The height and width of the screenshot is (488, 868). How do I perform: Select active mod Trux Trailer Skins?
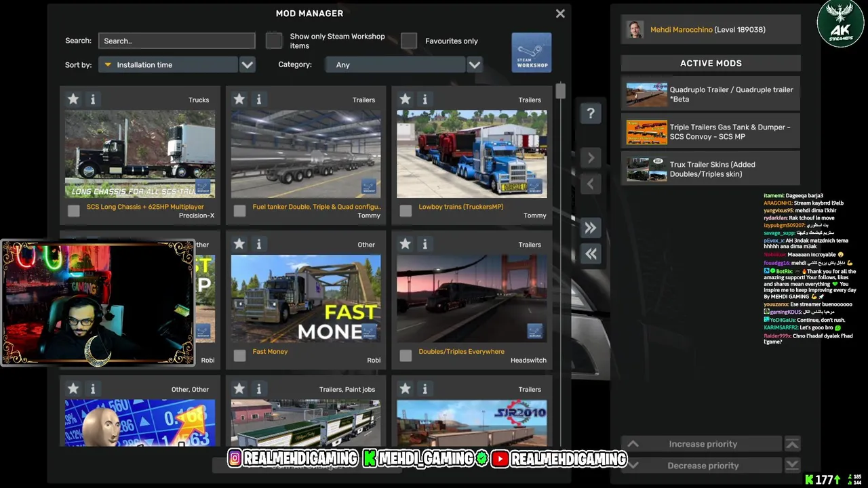[711, 169]
